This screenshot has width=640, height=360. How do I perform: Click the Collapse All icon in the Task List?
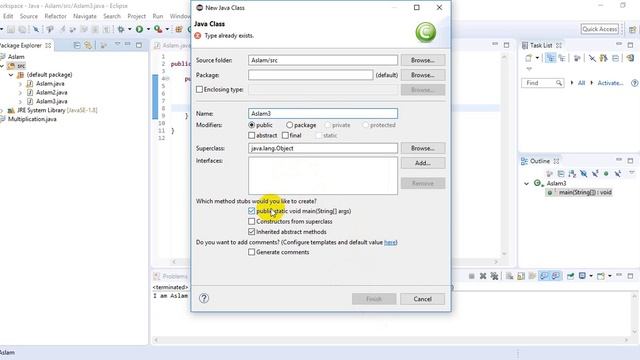(x=616, y=58)
